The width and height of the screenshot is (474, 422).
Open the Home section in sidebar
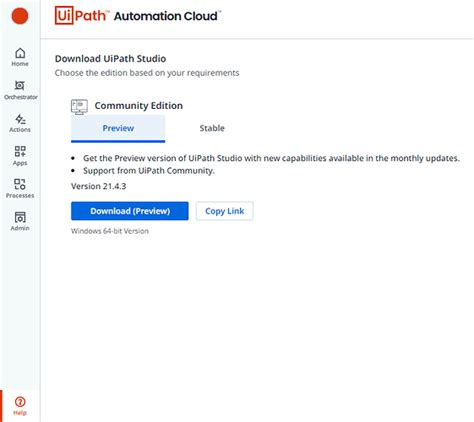coord(20,57)
